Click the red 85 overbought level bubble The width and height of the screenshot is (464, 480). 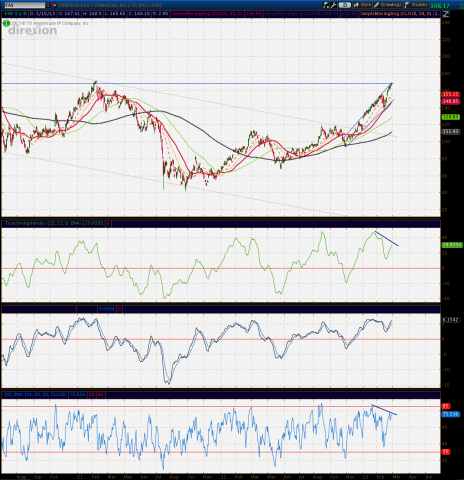446,406
